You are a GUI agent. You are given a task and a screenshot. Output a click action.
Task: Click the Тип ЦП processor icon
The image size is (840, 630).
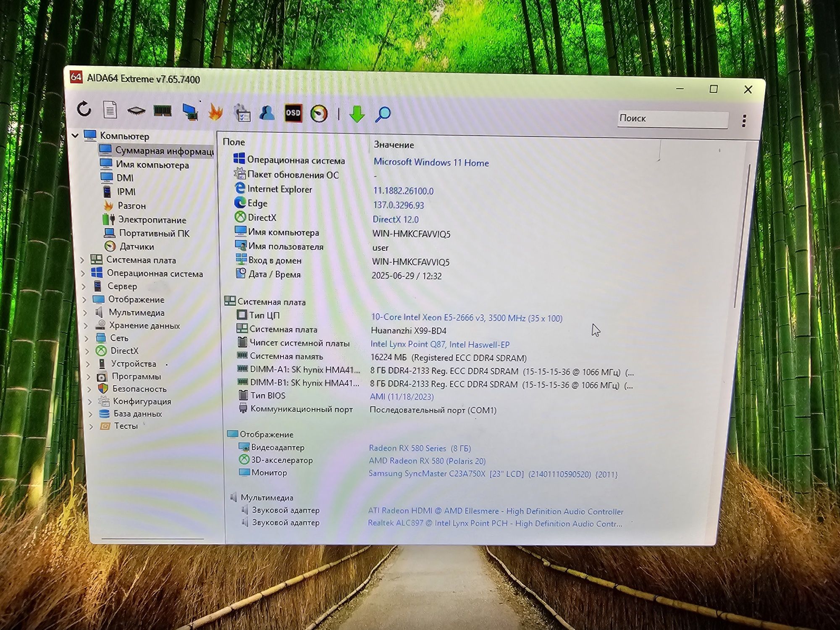(x=242, y=315)
